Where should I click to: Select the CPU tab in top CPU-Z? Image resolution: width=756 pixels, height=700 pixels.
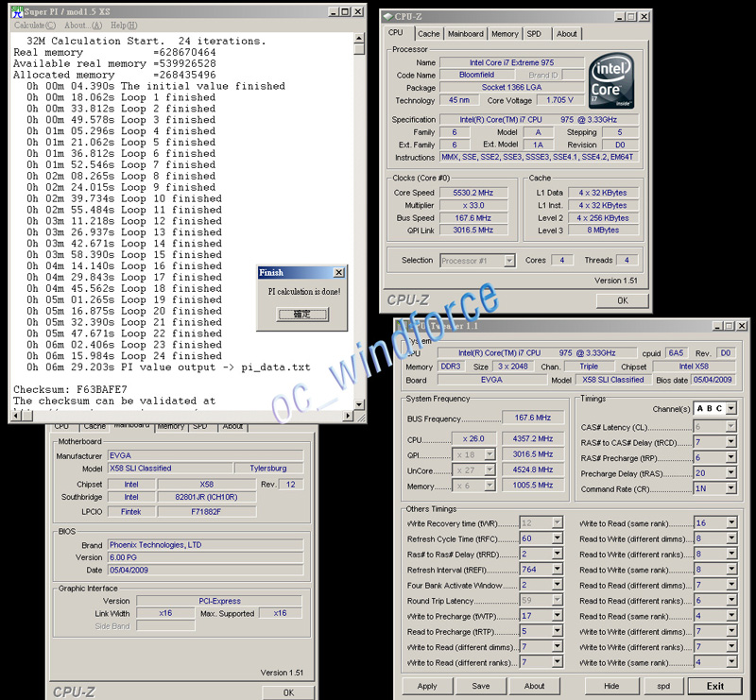[396, 33]
